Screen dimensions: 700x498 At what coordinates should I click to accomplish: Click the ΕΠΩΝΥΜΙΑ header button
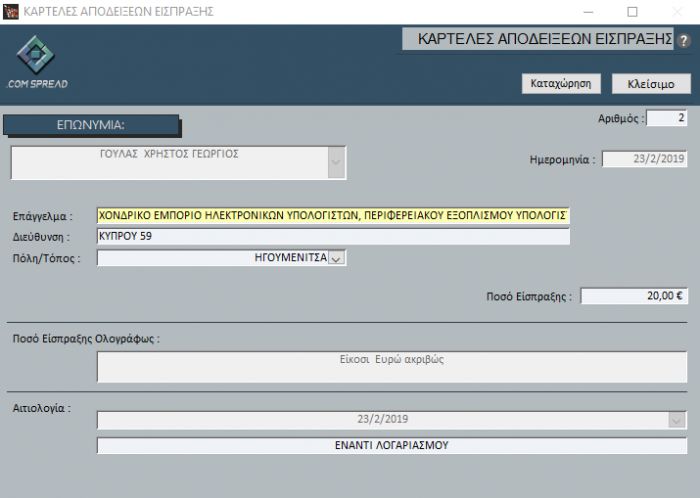[x=91, y=125]
